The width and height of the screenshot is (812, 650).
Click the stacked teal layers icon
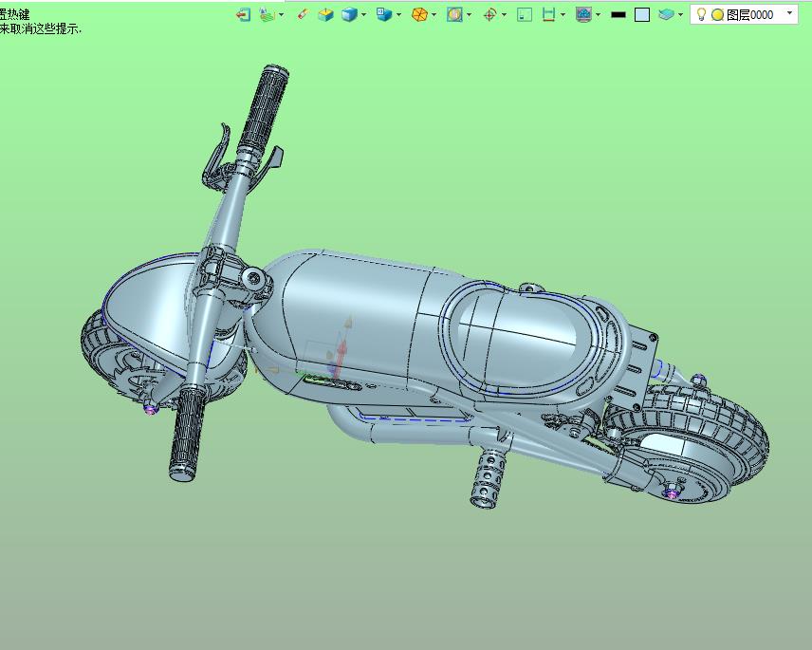[666, 14]
